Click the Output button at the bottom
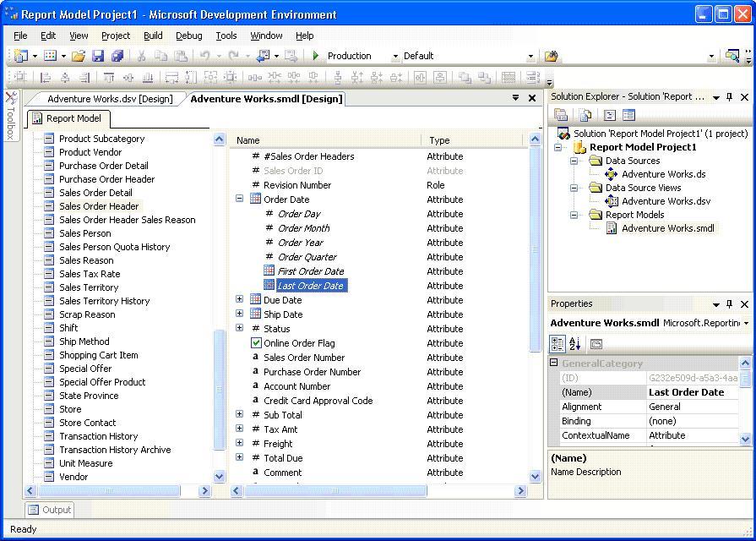756x541 pixels. (x=49, y=510)
